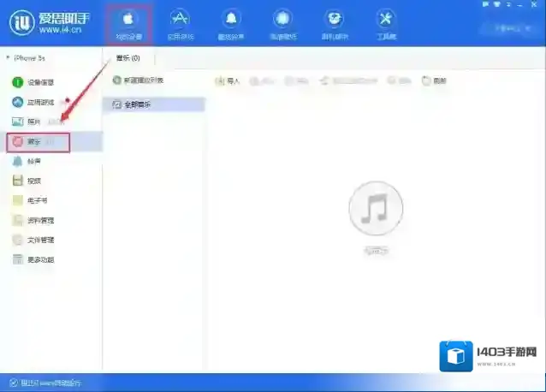Open the 应用游戏 App Store icon in header
Viewport: 546px width, 392px height.
pyautogui.click(x=180, y=24)
